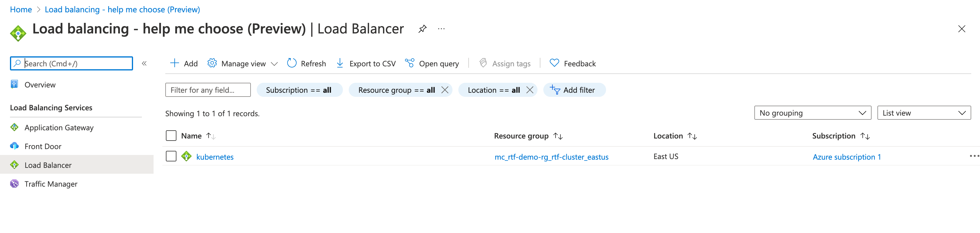This screenshot has width=980, height=233.
Task: Click Assign tags
Action: [x=505, y=64]
